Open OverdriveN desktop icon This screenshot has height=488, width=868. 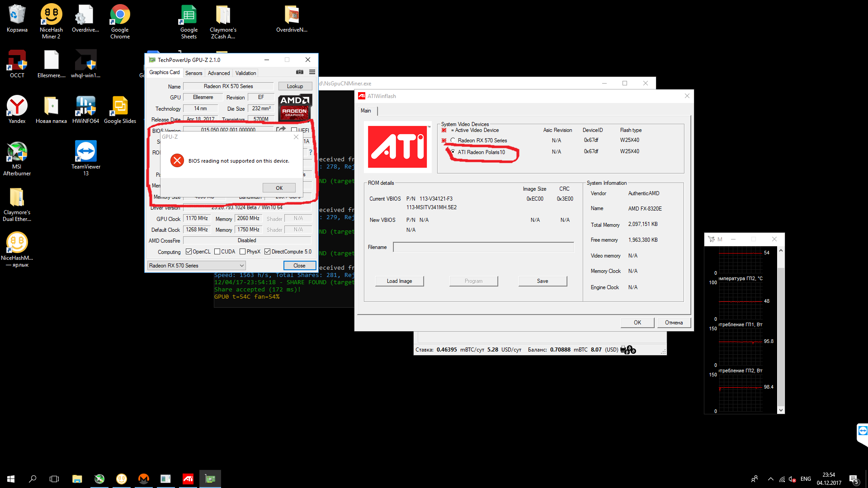click(x=292, y=19)
